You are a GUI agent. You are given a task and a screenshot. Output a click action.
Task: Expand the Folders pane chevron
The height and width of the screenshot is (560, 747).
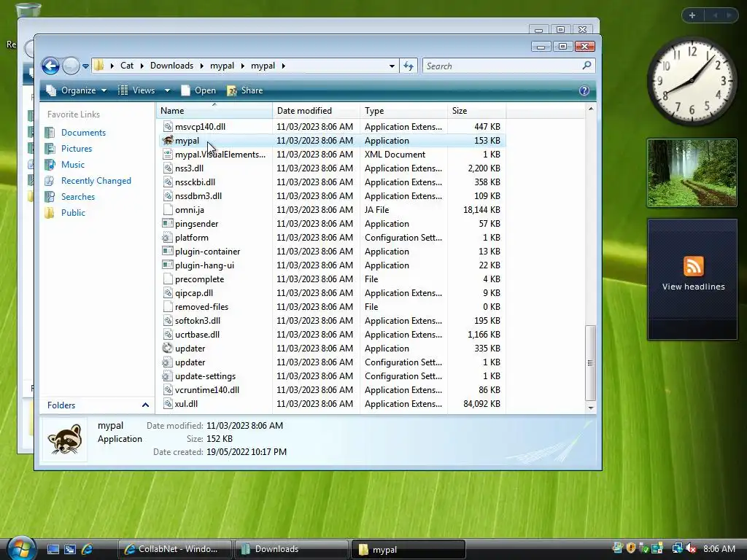145,405
